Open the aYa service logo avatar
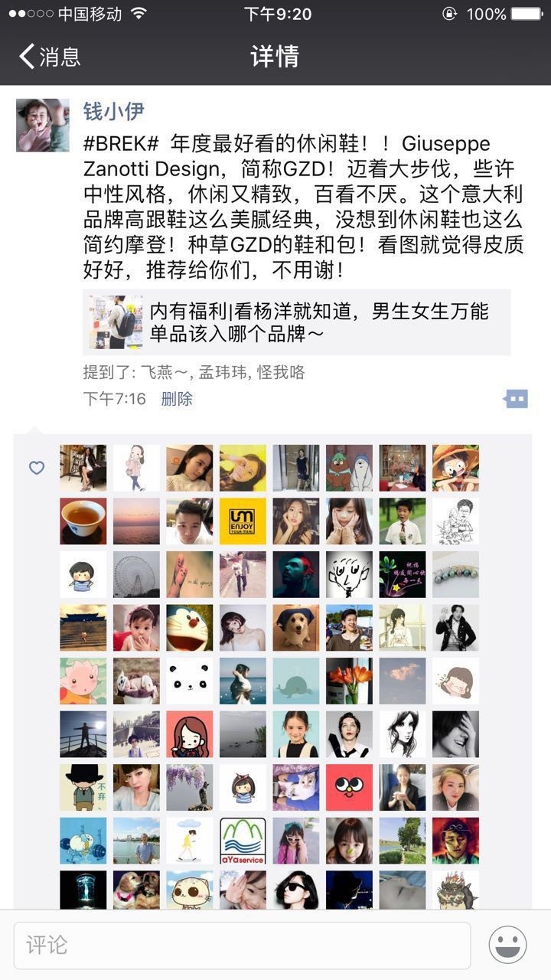The width and height of the screenshot is (551, 980). 243,841
